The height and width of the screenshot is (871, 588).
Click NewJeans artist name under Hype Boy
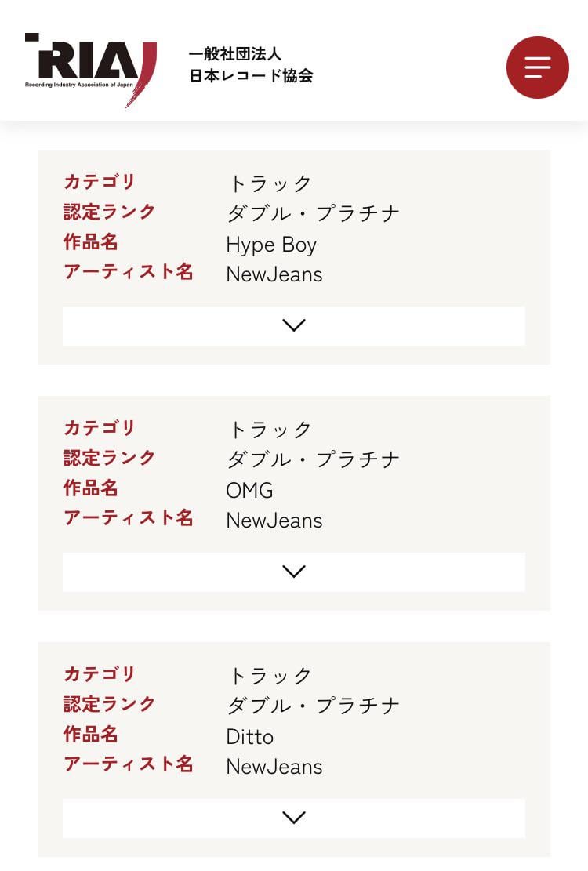point(274,274)
